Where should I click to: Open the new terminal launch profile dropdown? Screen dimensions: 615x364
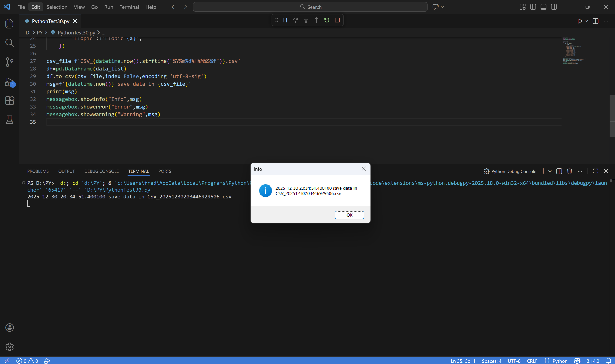click(x=550, y=171)
